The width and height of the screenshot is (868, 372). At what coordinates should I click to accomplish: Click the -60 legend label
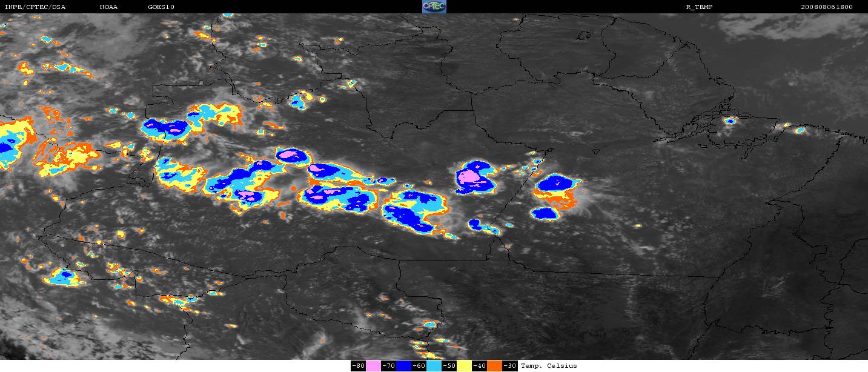click(x=419, y=366)
